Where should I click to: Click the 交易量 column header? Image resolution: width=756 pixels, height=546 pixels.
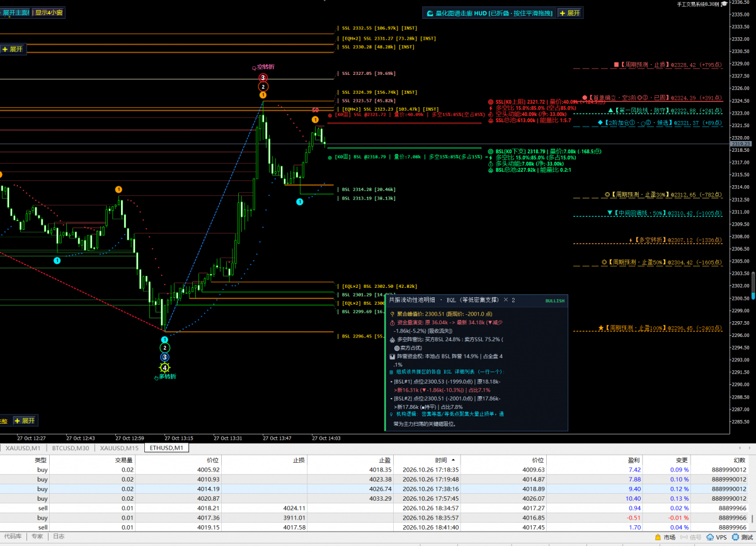click(123, 460)
